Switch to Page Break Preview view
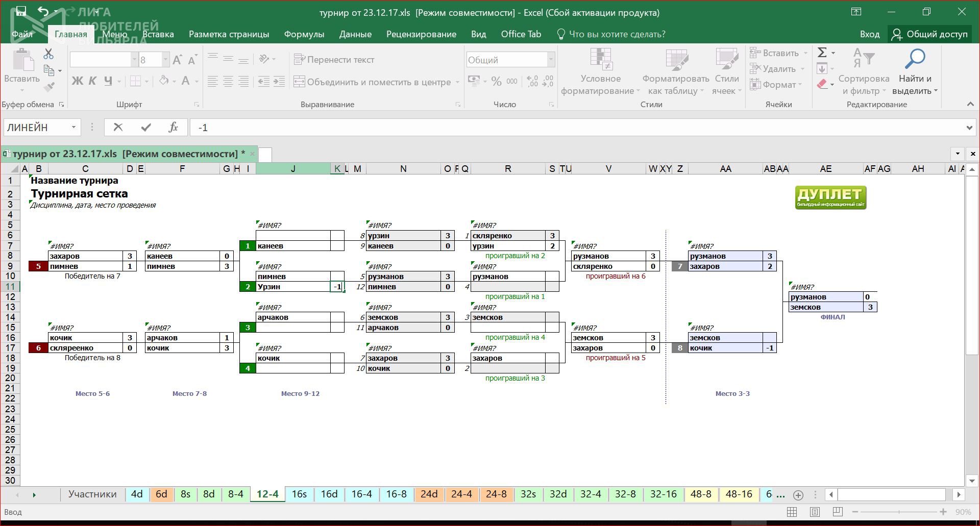The height and width of the screenshot is (526, 980). [x=838, y=512]
